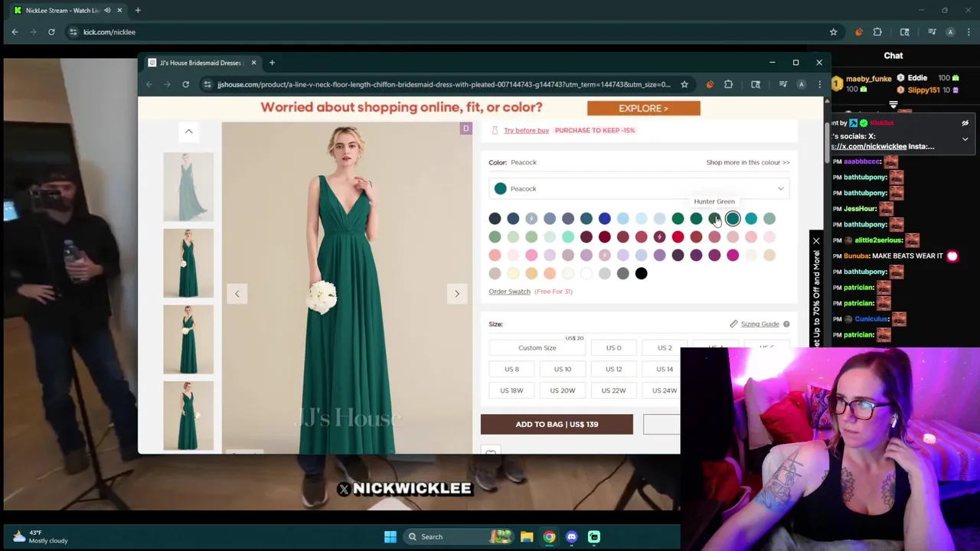
Task: Open Discord from the taskbar
Action: [571, 536]
